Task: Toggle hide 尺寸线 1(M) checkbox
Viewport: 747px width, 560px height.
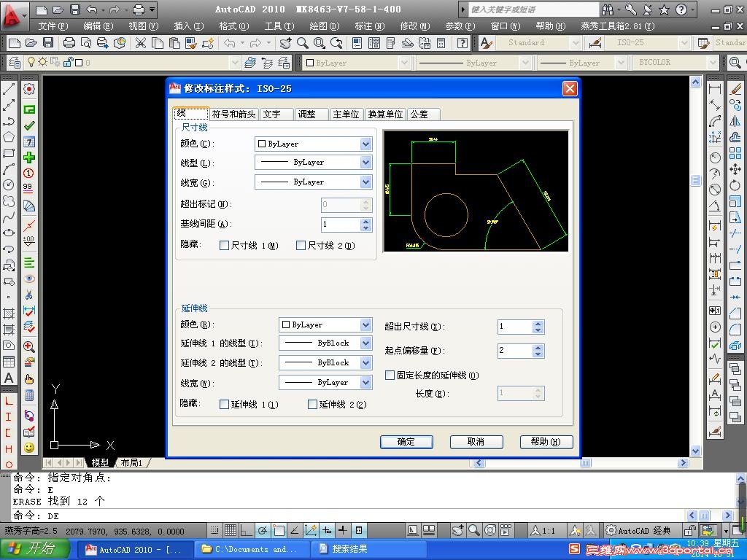Action: tap(224, 245)
